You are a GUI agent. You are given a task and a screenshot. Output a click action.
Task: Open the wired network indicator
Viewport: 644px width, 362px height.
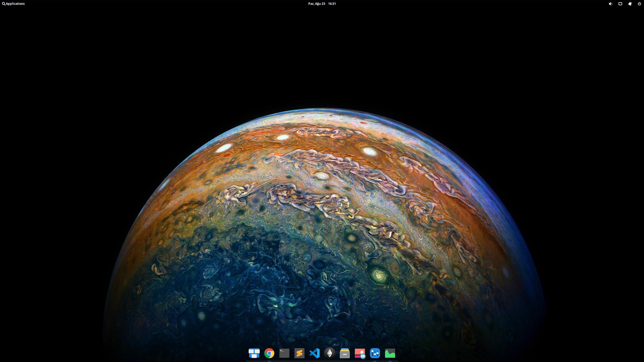620,4
